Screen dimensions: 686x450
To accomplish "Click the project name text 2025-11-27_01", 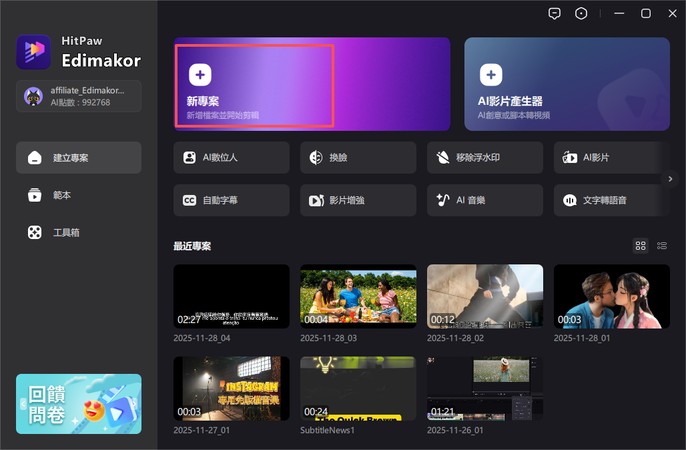I will [x=201, y=430].
